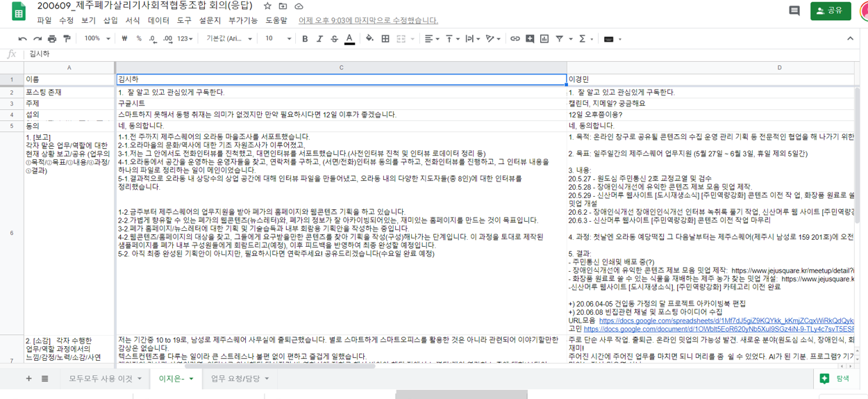The width and height of the screenshot is (868, 399).
Task: Add a new sheet with plus
Action: (28, 379)
